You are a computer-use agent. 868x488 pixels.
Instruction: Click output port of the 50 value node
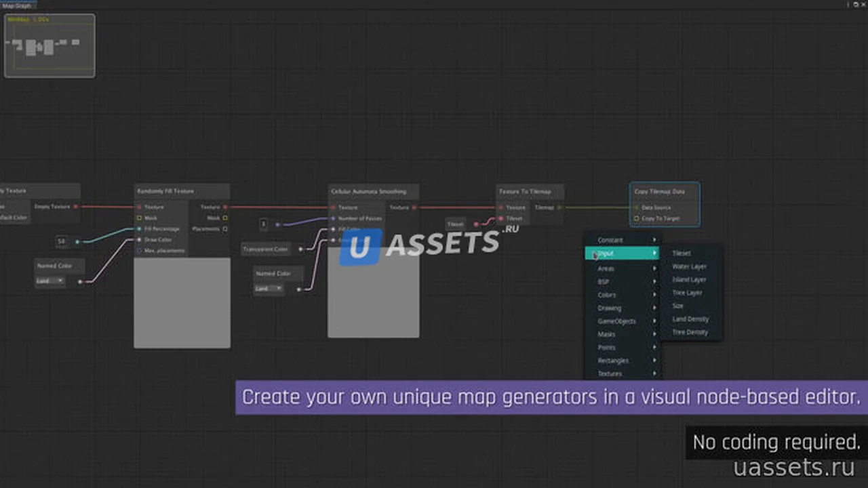click(x=77, y=241)
